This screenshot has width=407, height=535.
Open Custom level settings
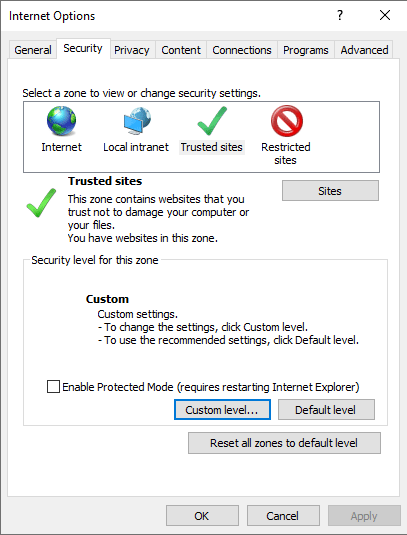(222, 409)
